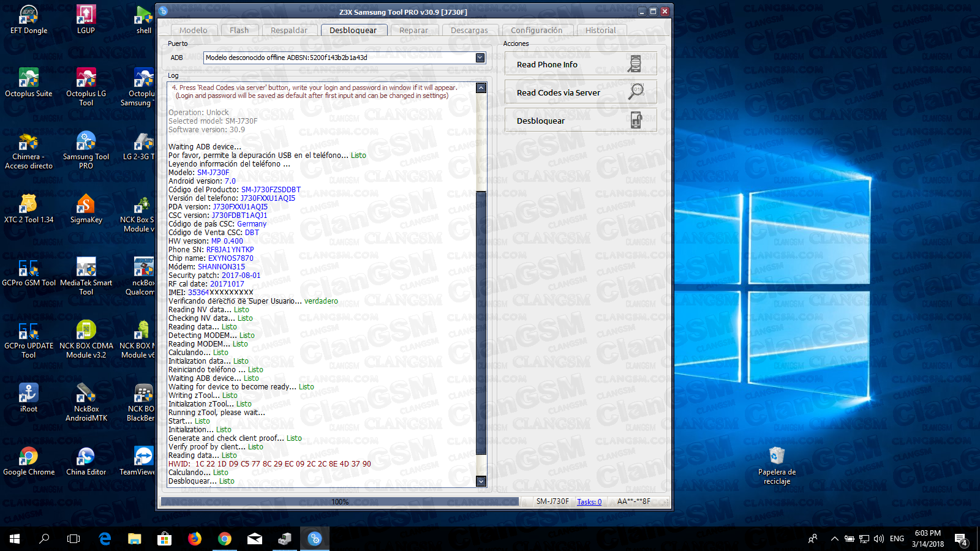Switch to the Flash tab
Viewport: 980px width, 551px height.
[x=239, y=30]
